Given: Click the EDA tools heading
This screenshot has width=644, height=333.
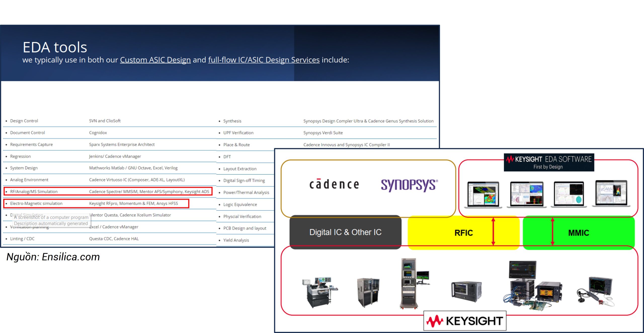Looking at the screenshot, I should 55,47.
